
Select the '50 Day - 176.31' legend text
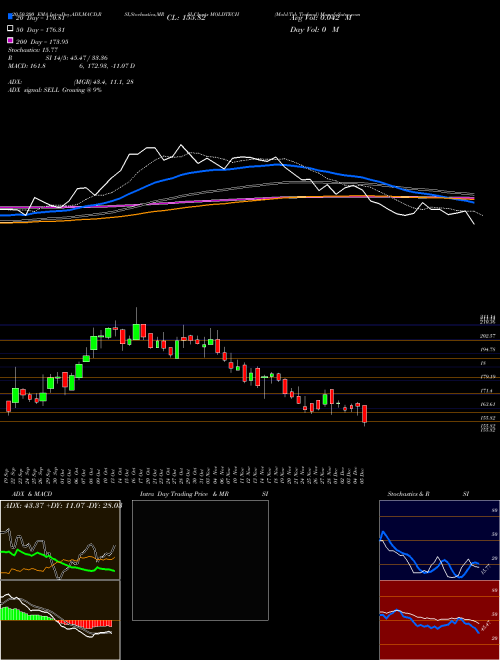click(40, 30)
